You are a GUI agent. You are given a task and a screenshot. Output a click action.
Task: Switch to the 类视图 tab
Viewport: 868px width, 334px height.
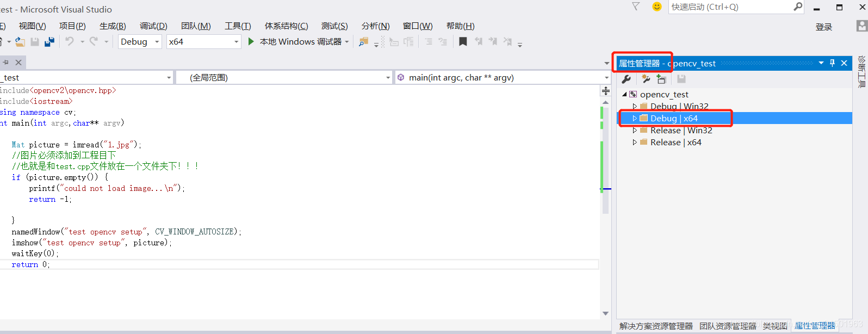pos(775,326)
